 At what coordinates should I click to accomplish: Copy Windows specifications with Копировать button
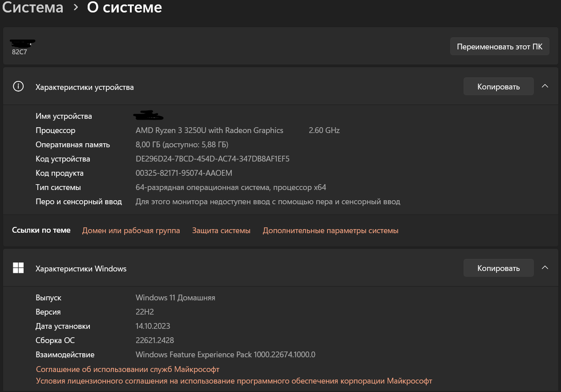(x=498, y=268)
